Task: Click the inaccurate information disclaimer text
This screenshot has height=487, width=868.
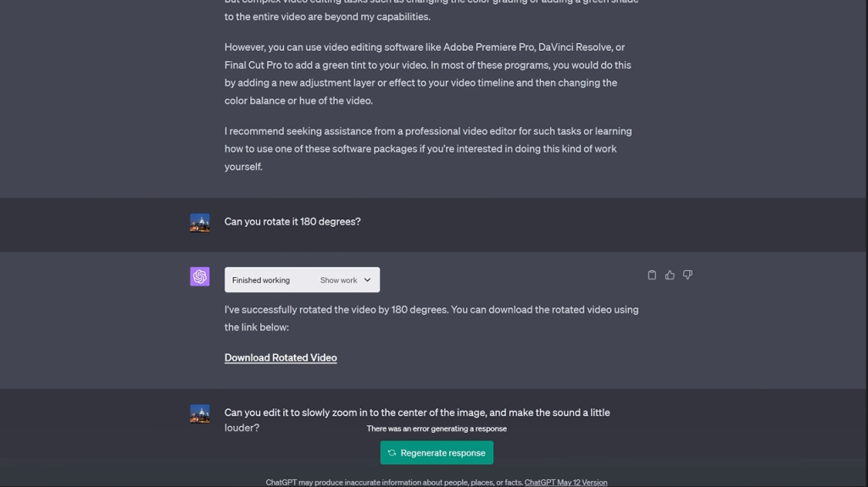Action: (x=393, y=482)
